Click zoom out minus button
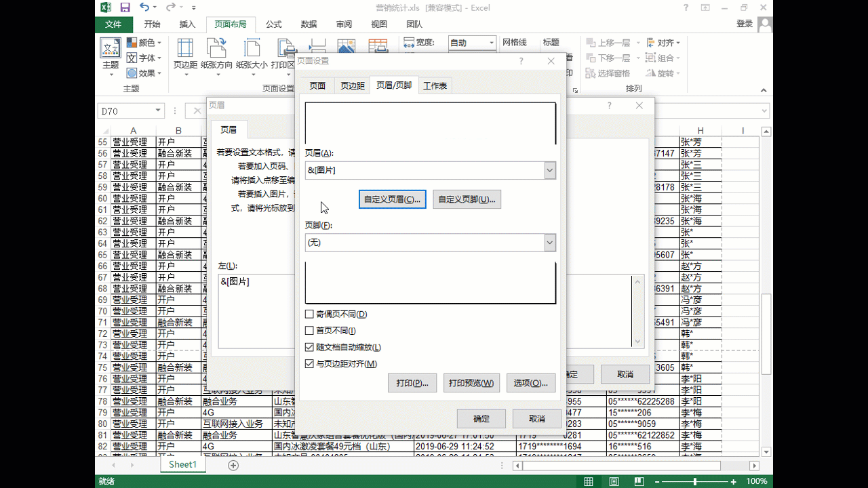868x488 pixels. pos(658,481)
